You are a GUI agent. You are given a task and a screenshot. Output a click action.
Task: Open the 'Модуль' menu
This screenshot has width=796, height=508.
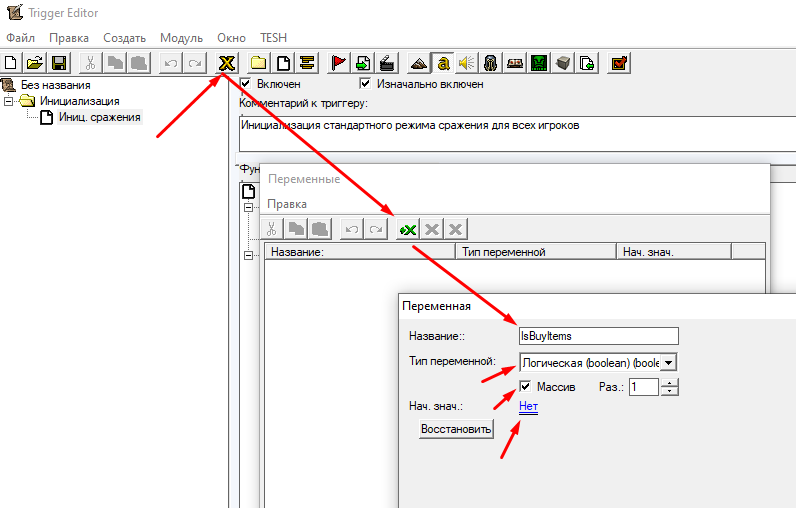click(x=181, y=38)
